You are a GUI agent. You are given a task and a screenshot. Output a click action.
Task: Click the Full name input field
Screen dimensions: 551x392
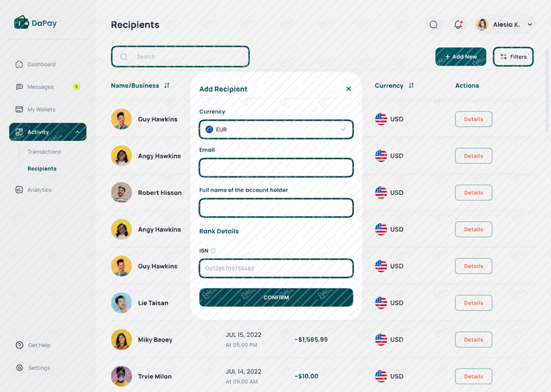coord(276,208)
